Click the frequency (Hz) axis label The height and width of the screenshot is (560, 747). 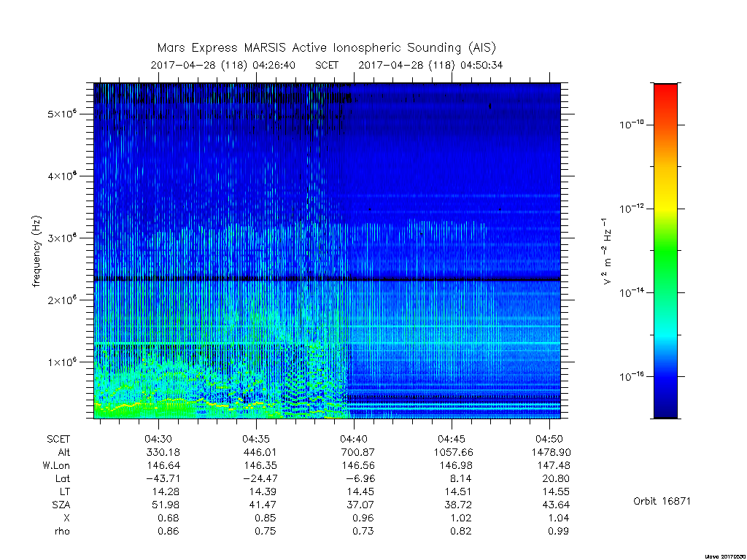36,252
